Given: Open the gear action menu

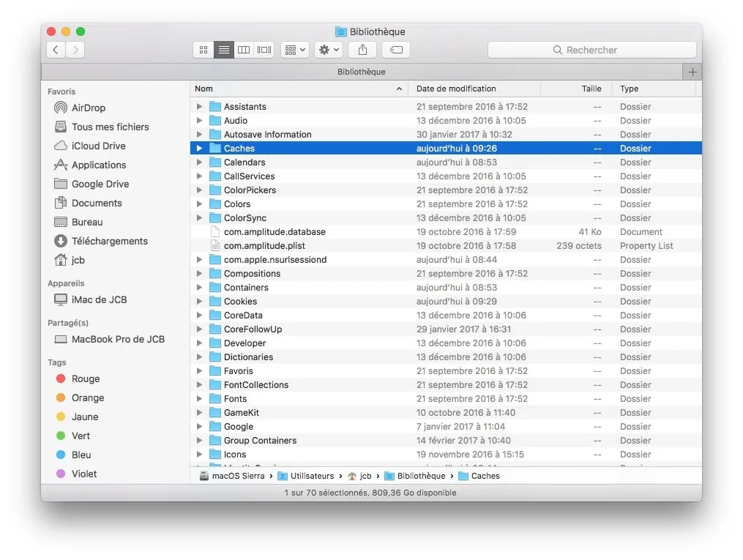Looking at the screenshot, I should 329,50.
